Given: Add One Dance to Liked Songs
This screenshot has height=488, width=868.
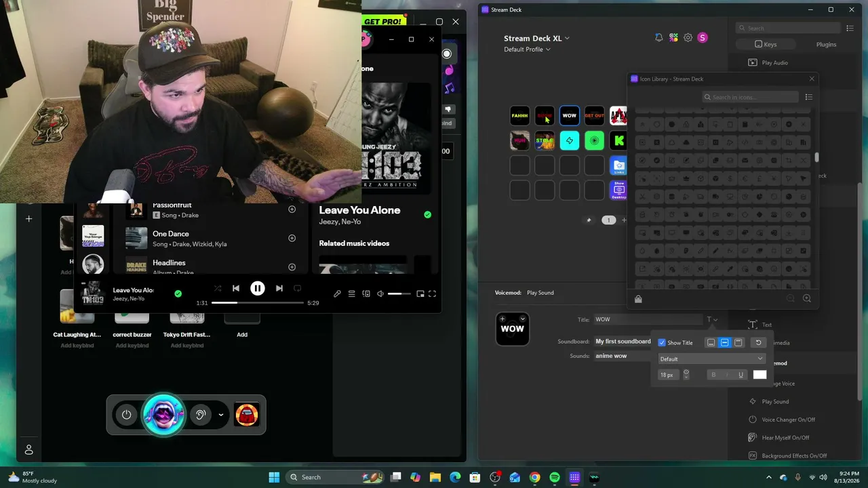Looking at the screenshot, I should point(292,238).
